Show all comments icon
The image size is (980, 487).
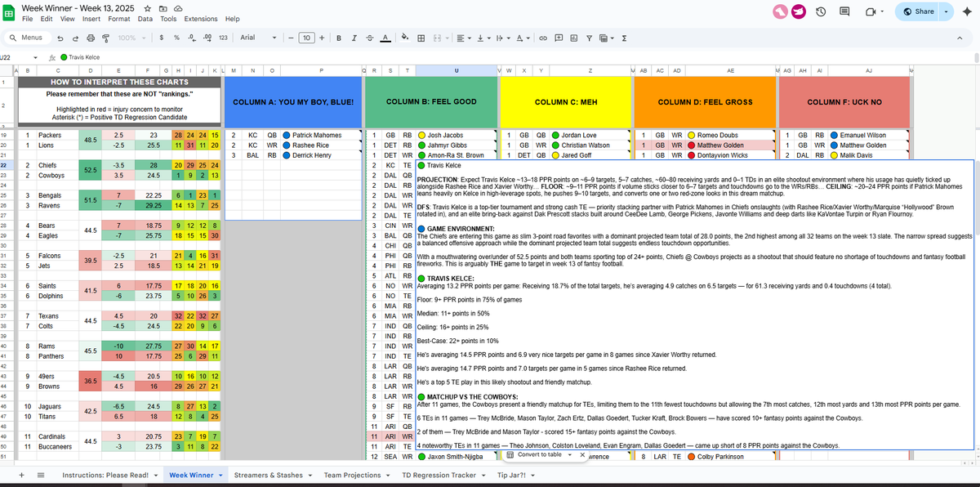pos(846,11)
